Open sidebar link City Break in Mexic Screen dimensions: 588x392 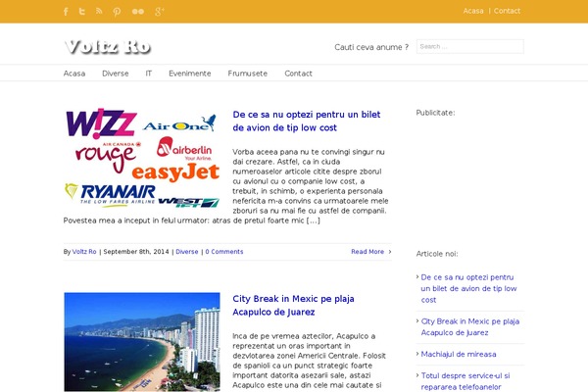point(469,327)
